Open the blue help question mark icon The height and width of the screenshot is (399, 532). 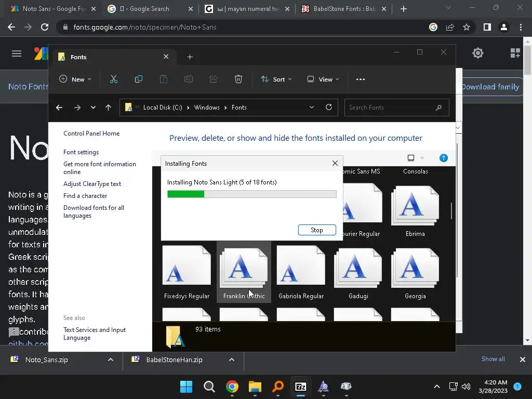click(x=444, y=158)
